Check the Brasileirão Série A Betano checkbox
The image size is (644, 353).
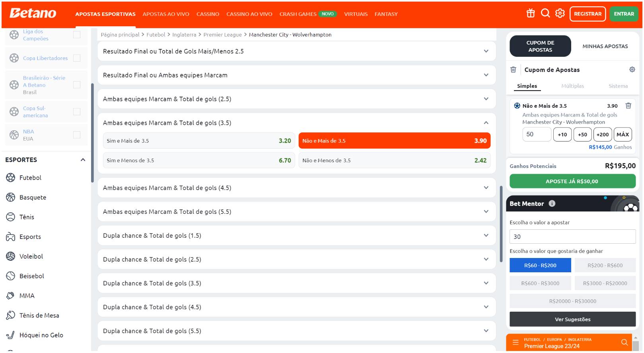[x=77, y=85]
